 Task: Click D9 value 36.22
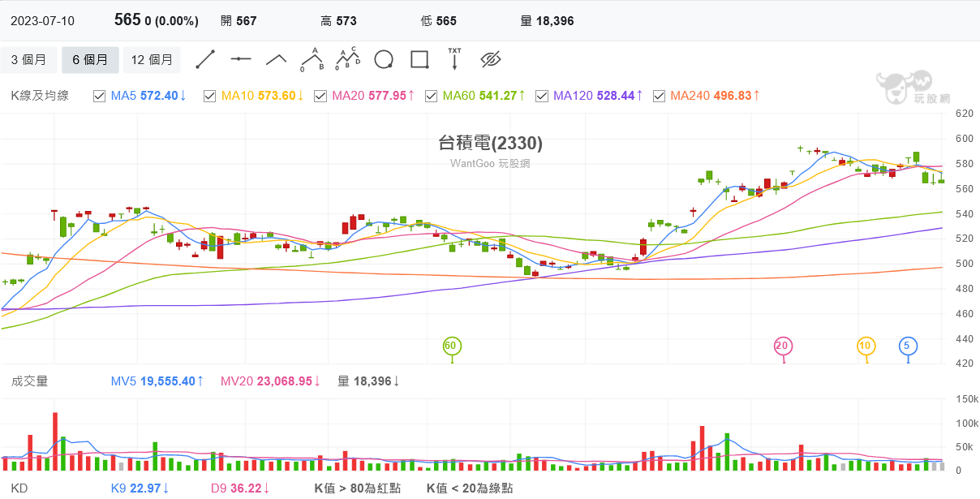pyautogui.click(x=246, y=488)
